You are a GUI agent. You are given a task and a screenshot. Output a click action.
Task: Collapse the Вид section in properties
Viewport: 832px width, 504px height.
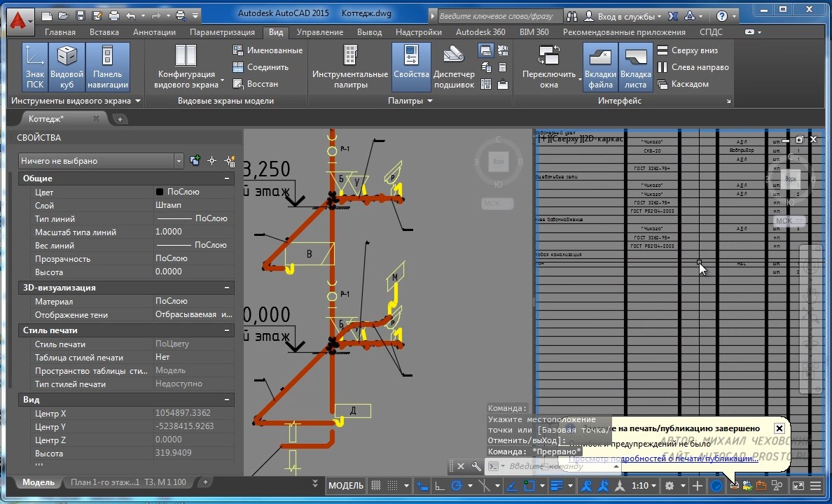click(x=227, y=400)
